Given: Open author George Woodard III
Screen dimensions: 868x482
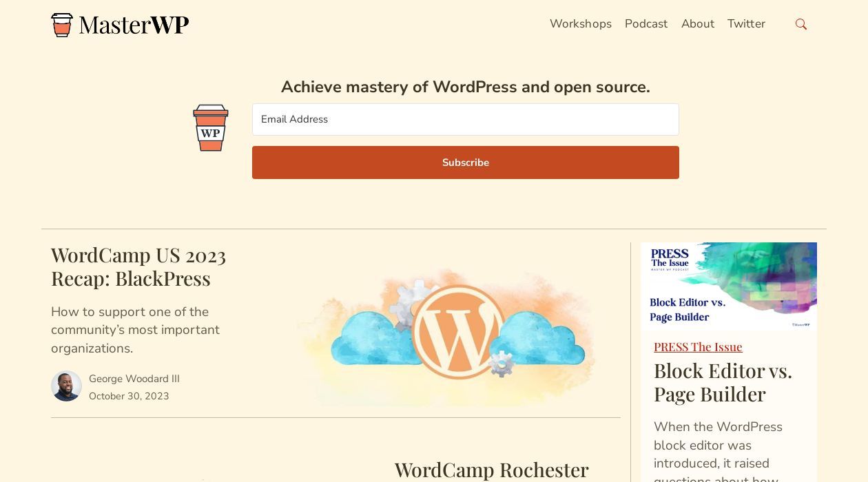Looking at the screenshot, I should [x=134, y=379].
